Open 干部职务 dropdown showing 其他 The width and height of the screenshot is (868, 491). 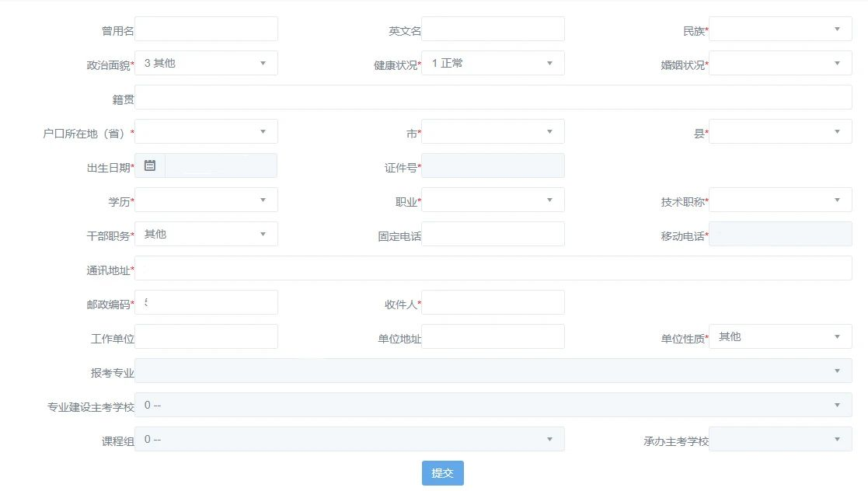click(x=206, y=235)
